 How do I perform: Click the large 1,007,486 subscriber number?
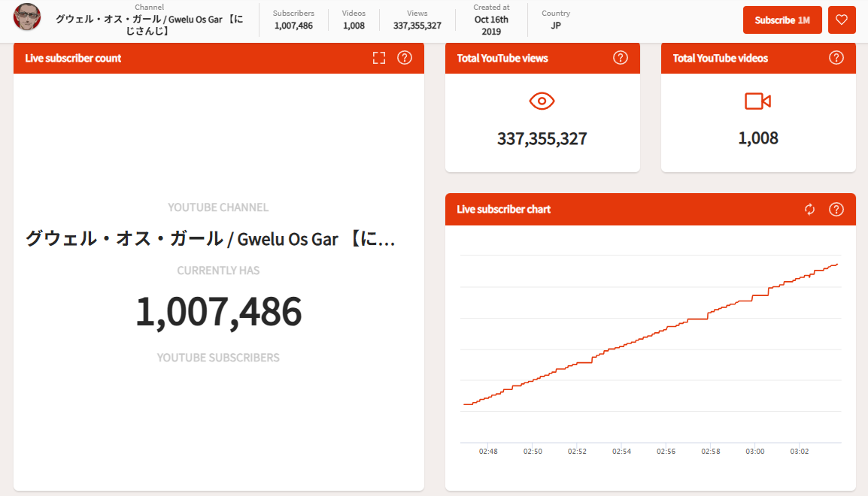click(x=218, y=312)
